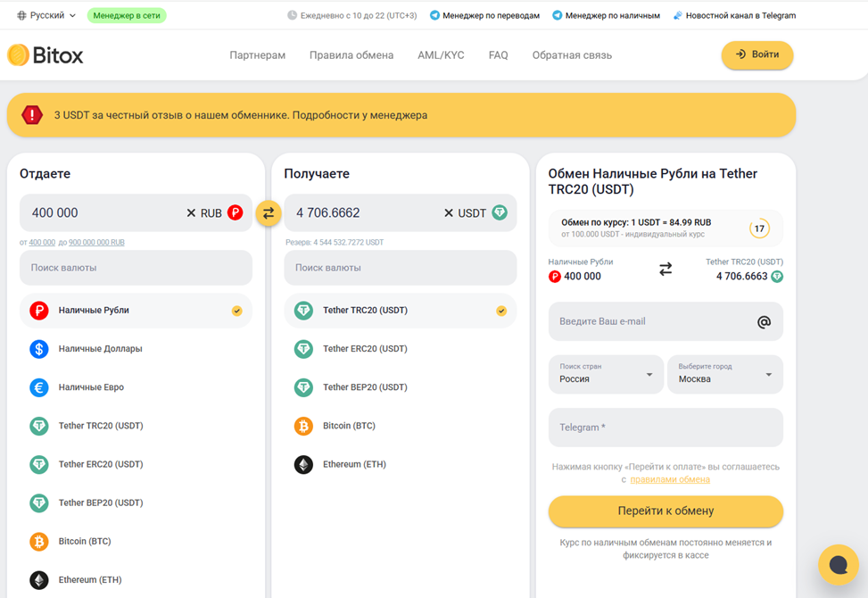Open the AML/KYC page
868x598 pixels.
pyautogui.click(x=442, y=55)
